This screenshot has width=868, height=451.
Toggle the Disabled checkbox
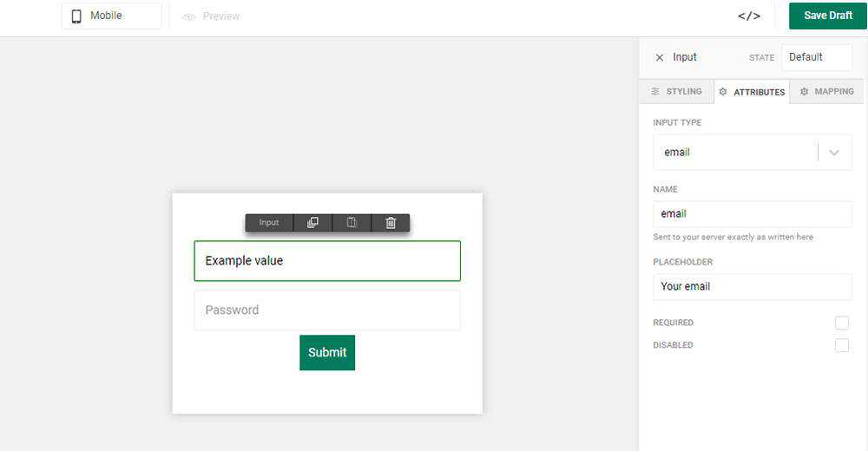pyautogui.click(x=841, y=345)
